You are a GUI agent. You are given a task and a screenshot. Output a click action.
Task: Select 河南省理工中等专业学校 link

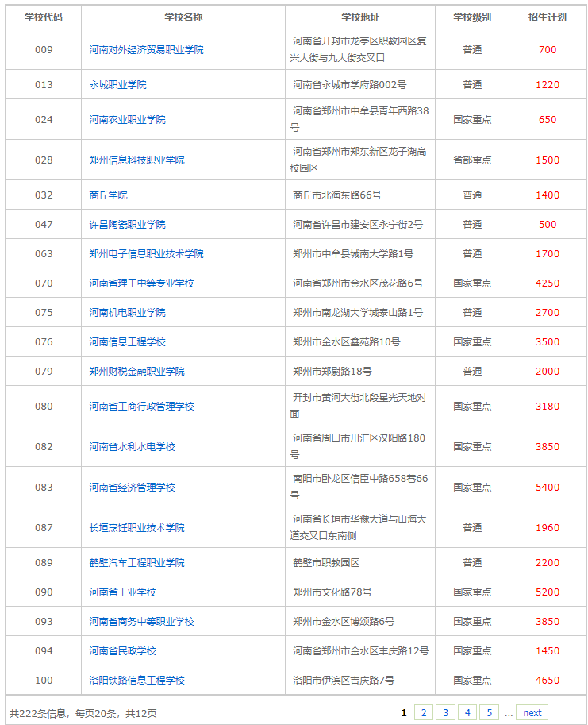(x=141, y=283)
